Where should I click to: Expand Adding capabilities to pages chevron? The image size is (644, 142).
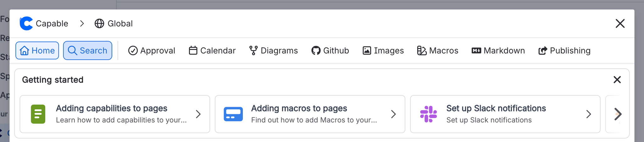tap(198, 114)
